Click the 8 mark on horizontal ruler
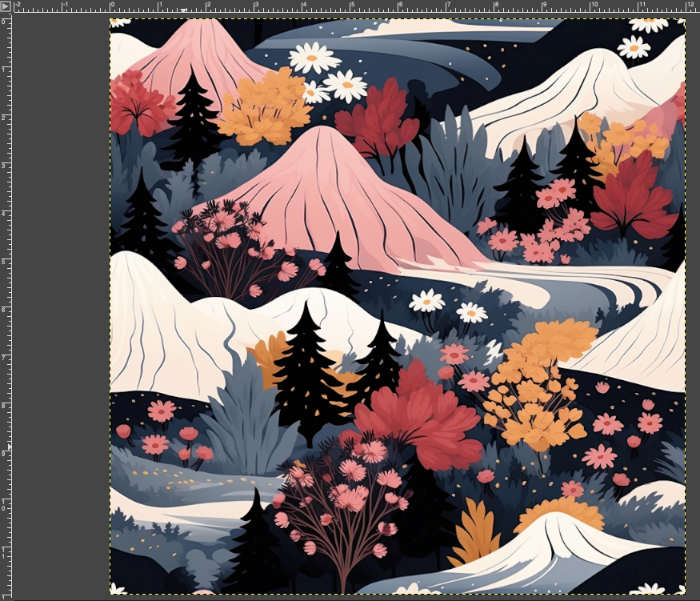Screen dimensions: 700x601 point(497,6)
